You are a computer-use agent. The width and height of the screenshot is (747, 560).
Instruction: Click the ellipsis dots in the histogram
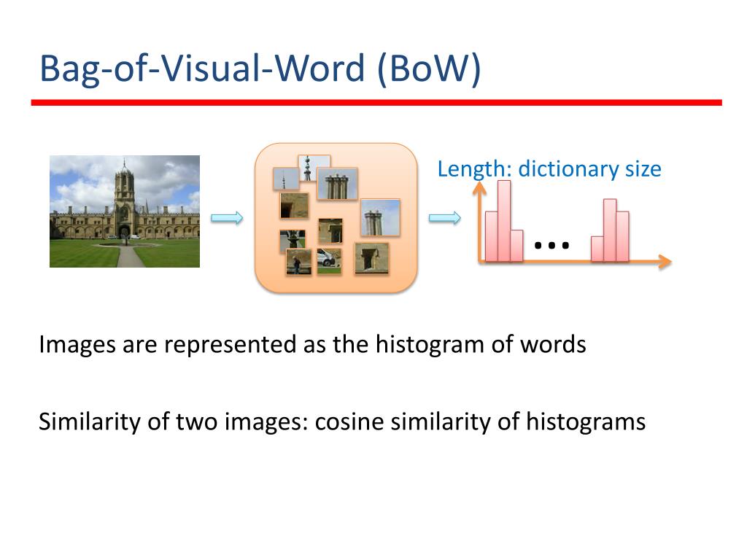click(551, 246)
